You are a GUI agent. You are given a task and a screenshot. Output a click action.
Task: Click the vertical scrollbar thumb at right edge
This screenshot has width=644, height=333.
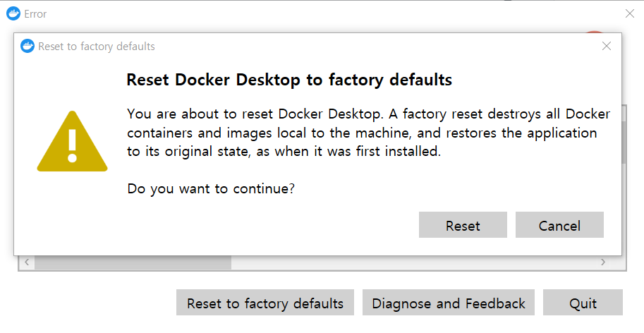(x=624, y=141)
